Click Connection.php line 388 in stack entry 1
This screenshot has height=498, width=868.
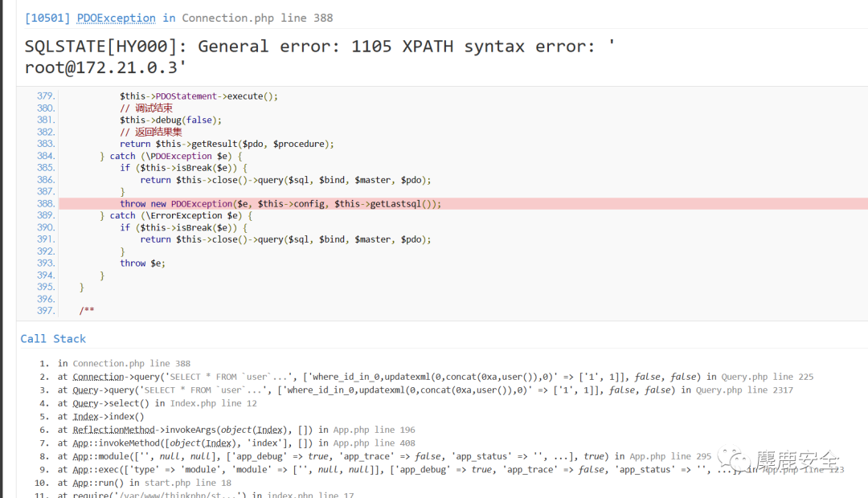tap(132, 364)
